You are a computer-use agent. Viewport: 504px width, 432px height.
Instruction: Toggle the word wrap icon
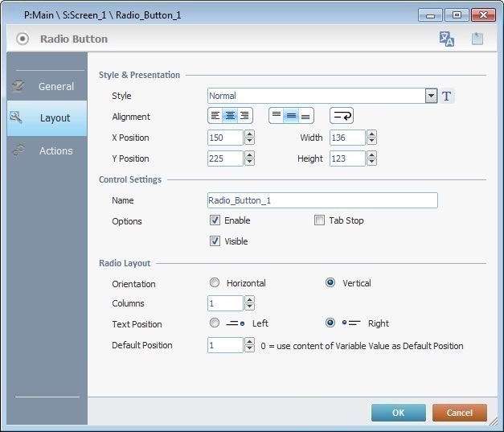pyautogui.click(x=342, y=117)
